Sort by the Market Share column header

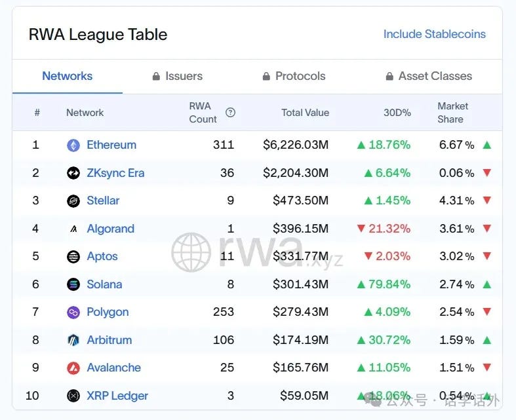[452, 113]
